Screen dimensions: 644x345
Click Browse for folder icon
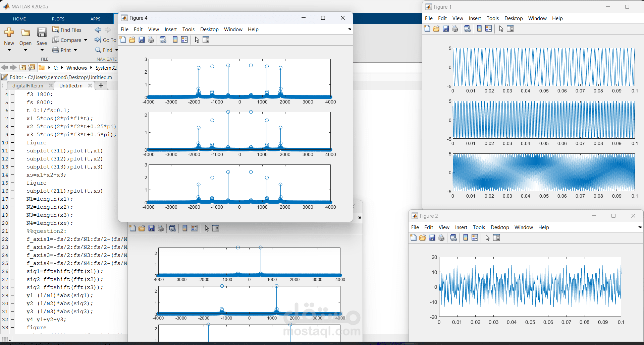click(x=32, y=68)
